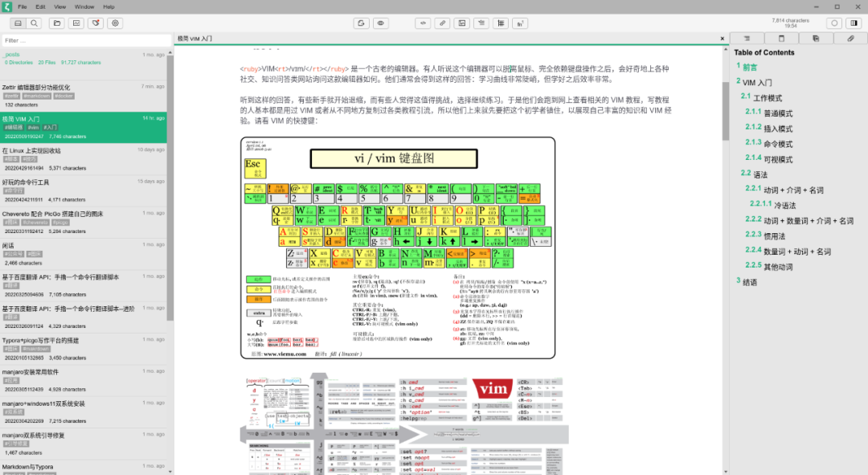The image size is (868, 475).
Task: Click the 7,814 characters word counter
Action: click(791, 20)
